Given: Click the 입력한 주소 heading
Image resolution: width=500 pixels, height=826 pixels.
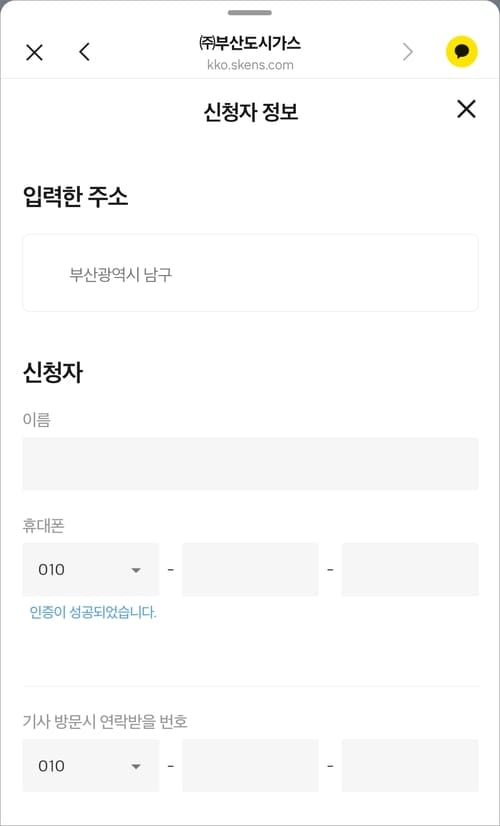Looking at the screenshot, I should point(75,198).
